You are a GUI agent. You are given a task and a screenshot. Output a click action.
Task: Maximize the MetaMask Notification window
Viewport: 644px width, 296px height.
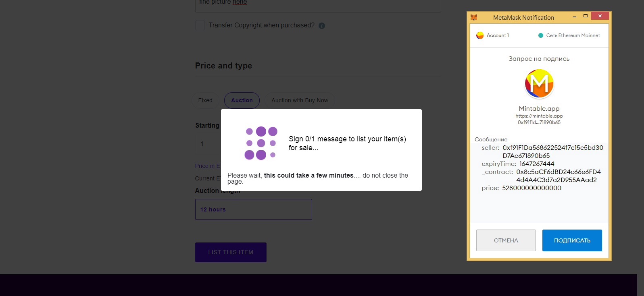(586, 16)
